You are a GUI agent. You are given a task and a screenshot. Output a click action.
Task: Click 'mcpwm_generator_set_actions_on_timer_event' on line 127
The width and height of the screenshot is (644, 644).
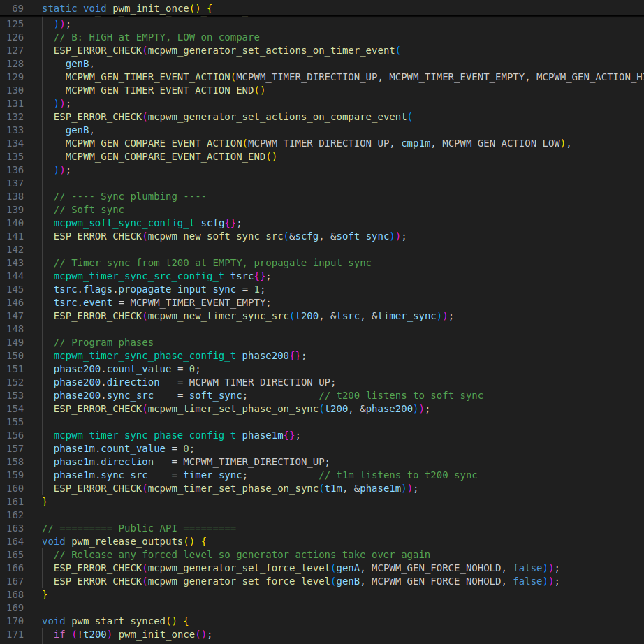pyautogui.click(x=271, y=50)
